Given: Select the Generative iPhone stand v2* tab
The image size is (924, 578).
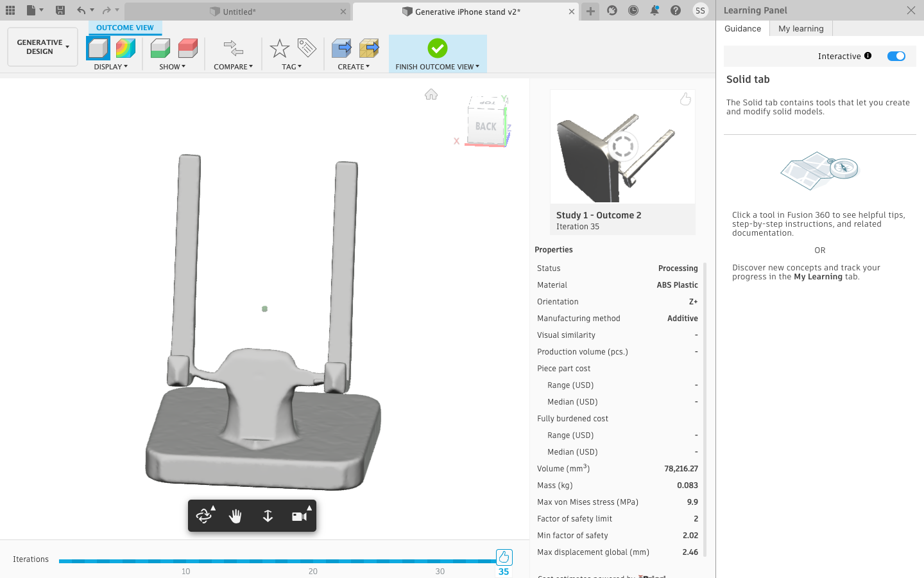Looking at the screenshot, I should (x=466, y=12).
